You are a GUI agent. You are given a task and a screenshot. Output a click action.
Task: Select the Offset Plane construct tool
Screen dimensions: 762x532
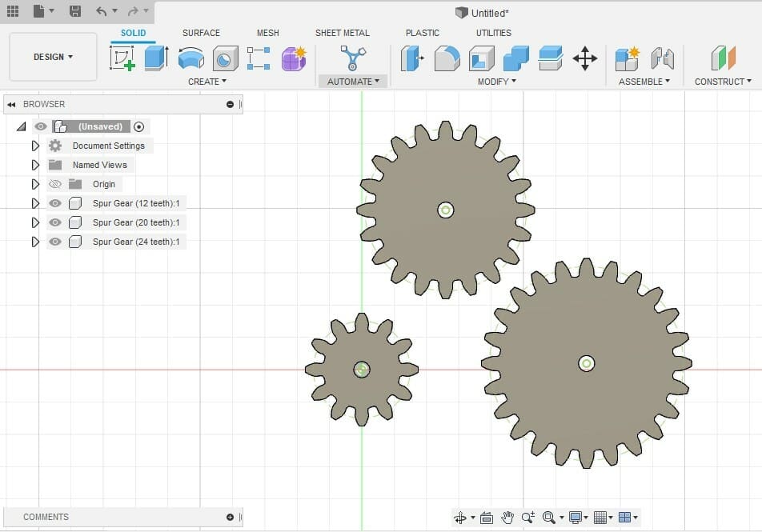tap(723, 58)
